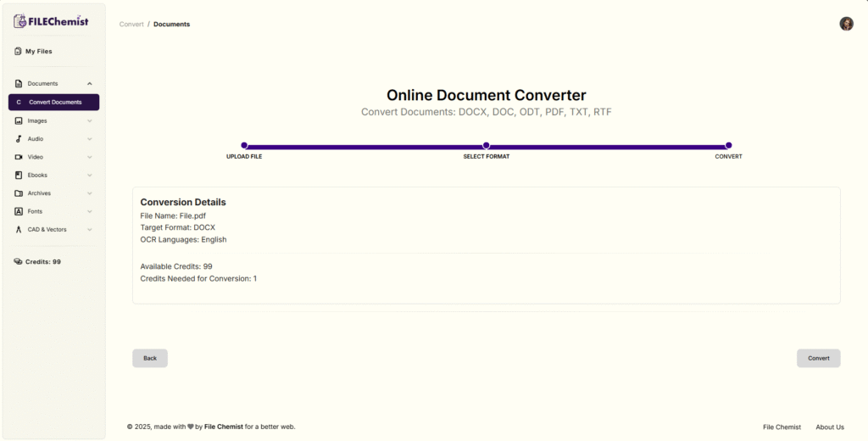This screenshot has height=441, width=868.
Task: Click the Video camera icon
Action: [19, 157]
